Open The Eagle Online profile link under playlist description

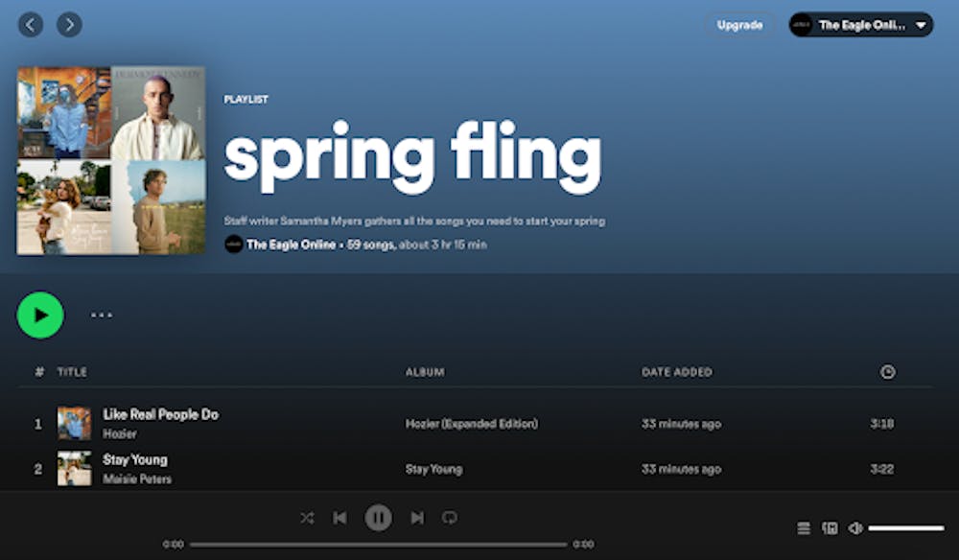[x=291, y=245]
